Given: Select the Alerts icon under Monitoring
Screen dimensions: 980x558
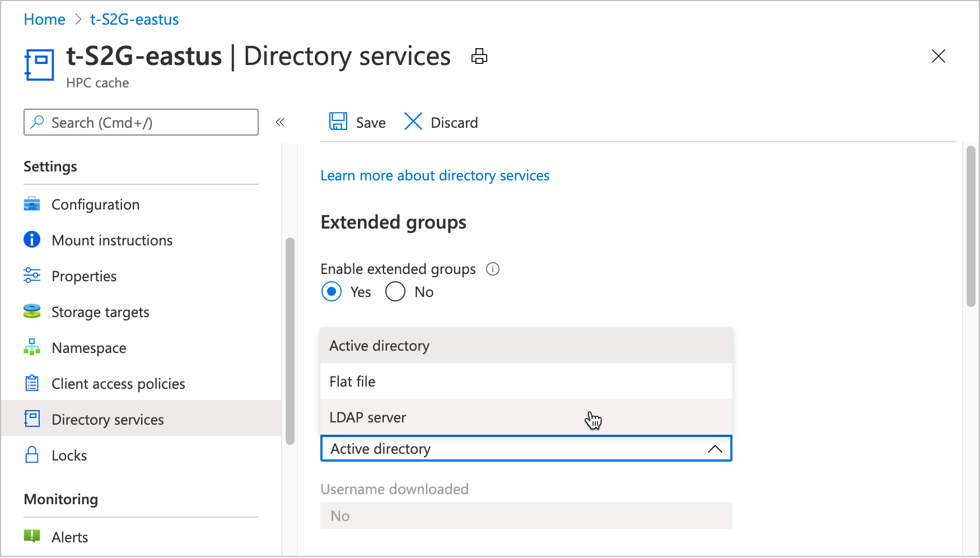Looking at the screenshot, I should 32,536.
